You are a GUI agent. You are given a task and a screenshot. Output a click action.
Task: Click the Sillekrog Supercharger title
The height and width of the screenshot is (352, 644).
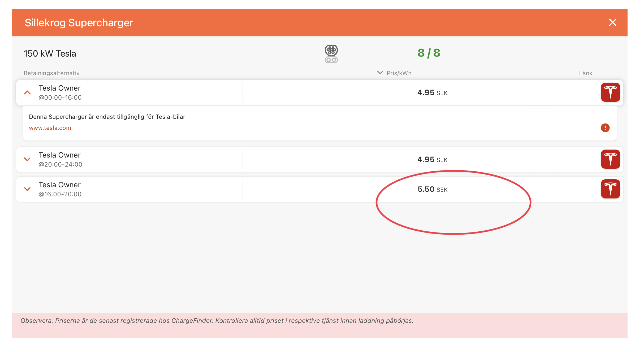pyautogui.click(x=79, y=23)
